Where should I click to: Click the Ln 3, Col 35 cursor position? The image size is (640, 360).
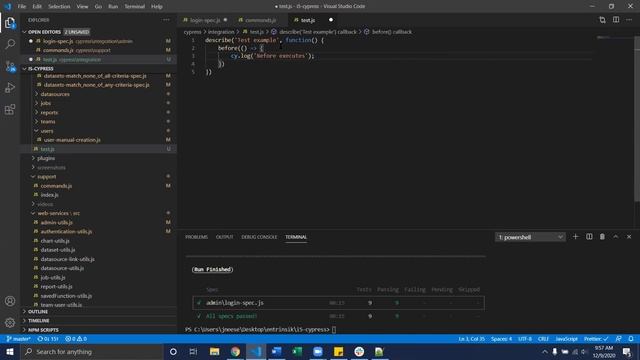471,339
